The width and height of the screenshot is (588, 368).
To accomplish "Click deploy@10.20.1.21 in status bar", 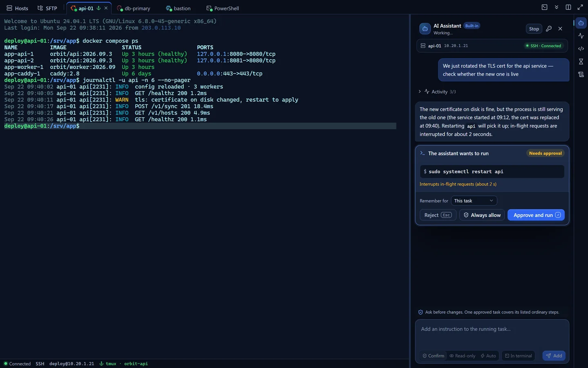I will click(71, 364).
